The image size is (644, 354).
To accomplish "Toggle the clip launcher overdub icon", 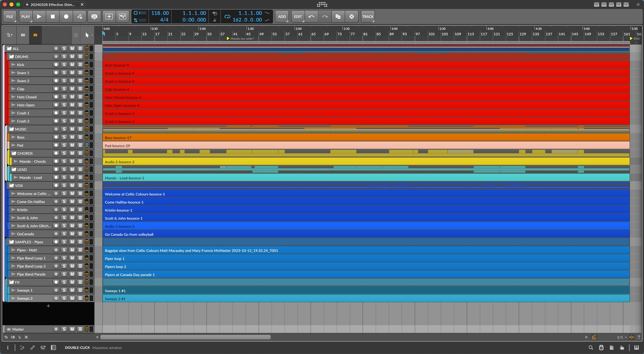I will pos(94,16).
